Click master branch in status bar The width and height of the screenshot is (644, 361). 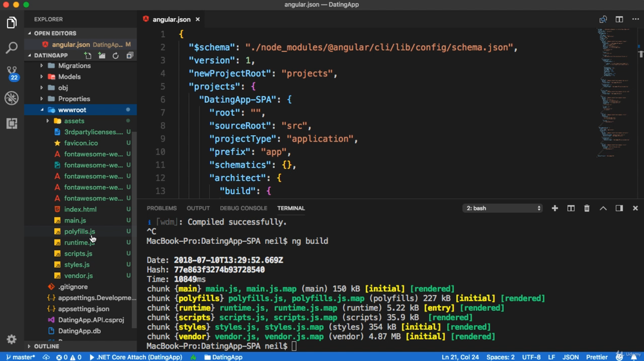tap(21, 357)
